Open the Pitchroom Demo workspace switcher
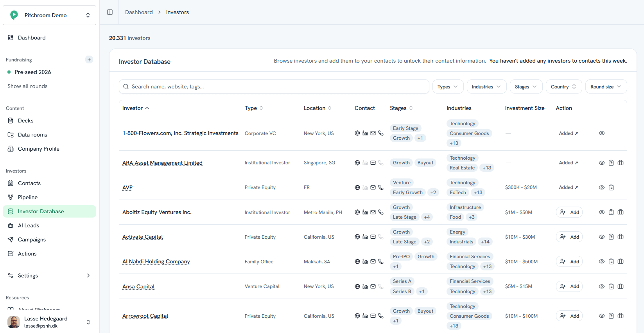This screenshot has height=333, width=644. coord(49,15)
